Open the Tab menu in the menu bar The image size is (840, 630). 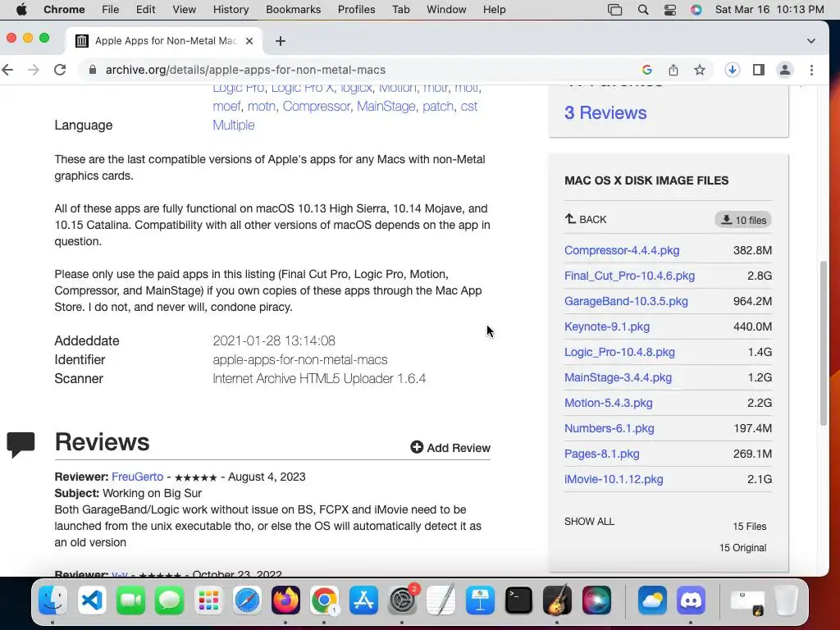(400, 10)
